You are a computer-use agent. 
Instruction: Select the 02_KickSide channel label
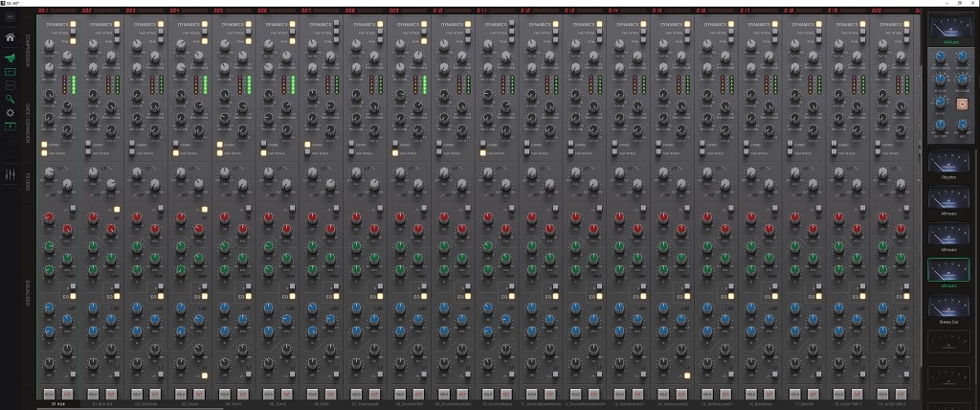tap(147, 404)
